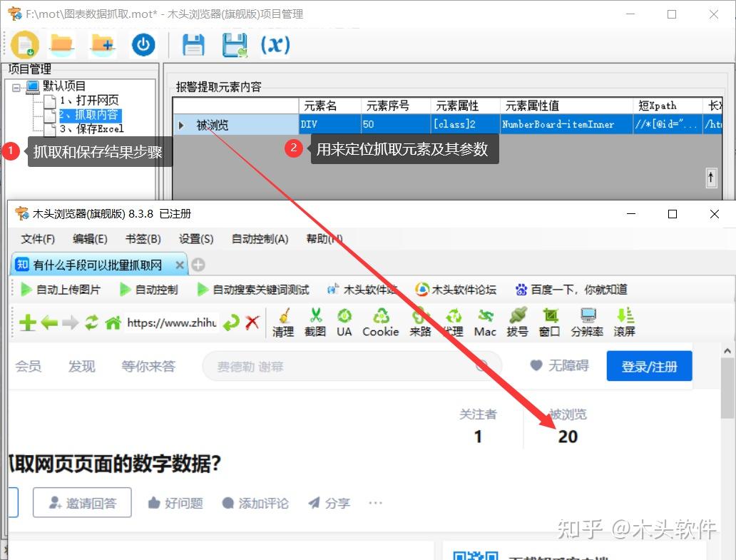Click the 自动搜索关键词测试 bookmark

click(253, 290)
